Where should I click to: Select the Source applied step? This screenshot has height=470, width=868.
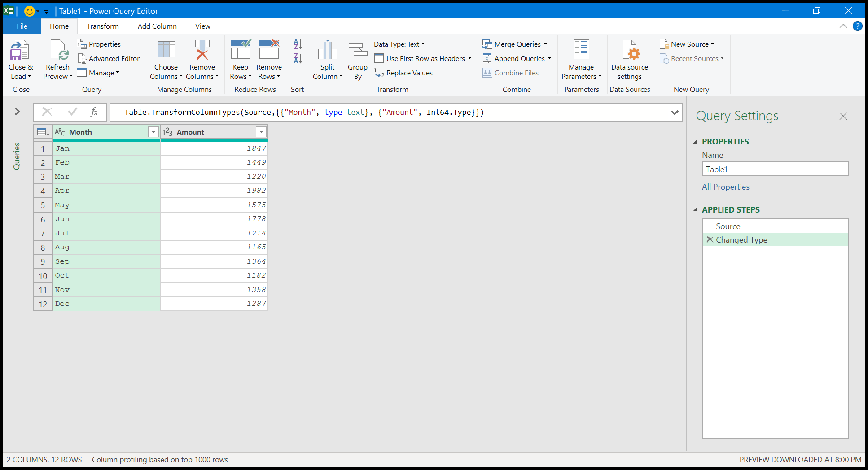point(728,226)
